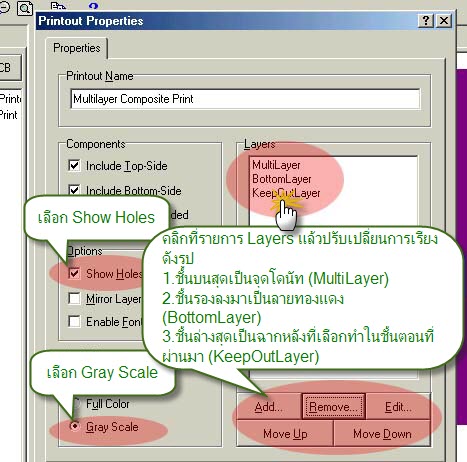The width and height of the screenshot is (467, 462).
Task: Click the Move Up button
Action: tap(285, 434)
